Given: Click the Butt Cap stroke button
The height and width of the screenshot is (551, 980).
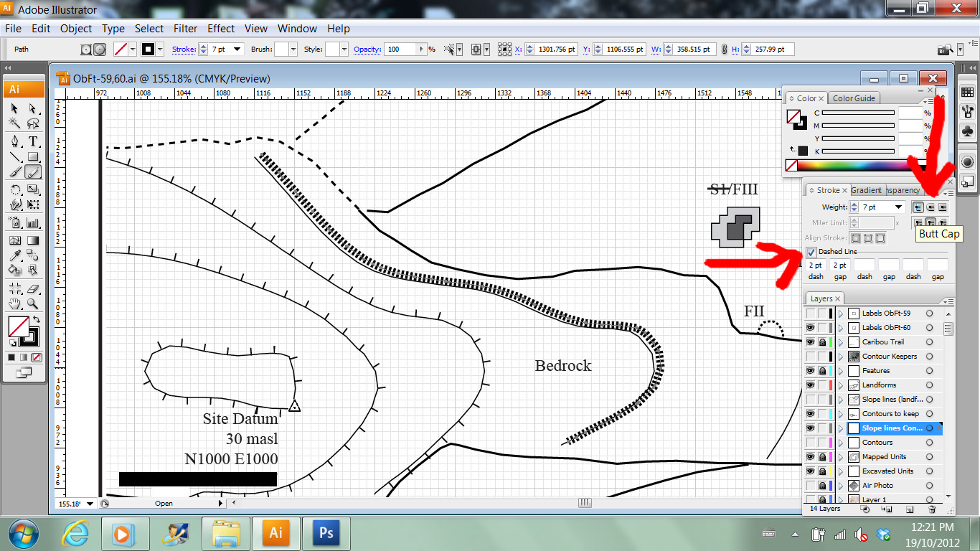Looking at the screenshot, I should pos(918,207).
